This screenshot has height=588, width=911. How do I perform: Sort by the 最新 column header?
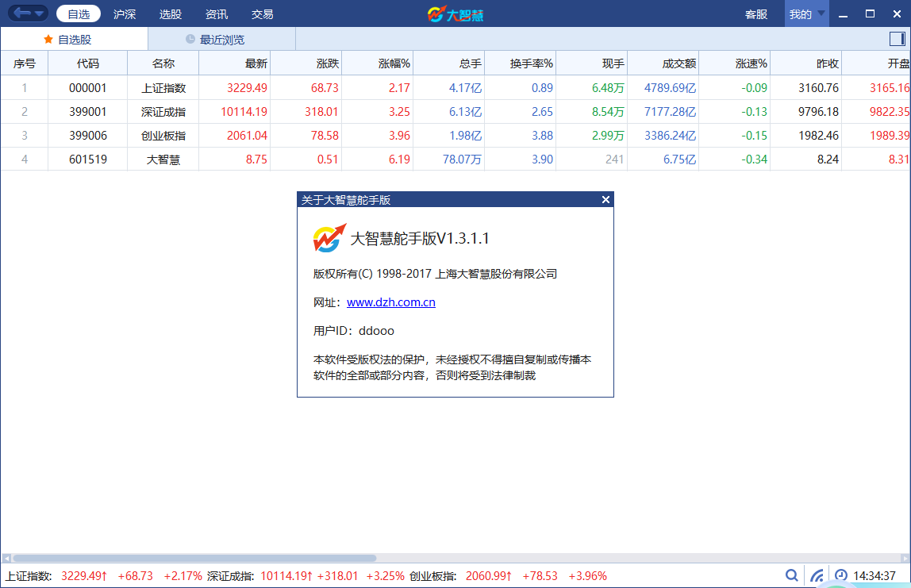(x=235, y=63)
